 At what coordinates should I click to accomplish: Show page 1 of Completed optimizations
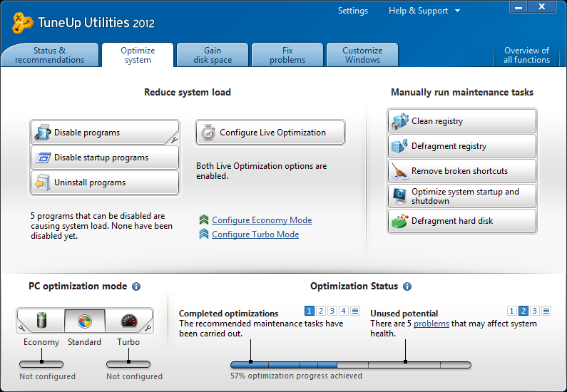309,311
